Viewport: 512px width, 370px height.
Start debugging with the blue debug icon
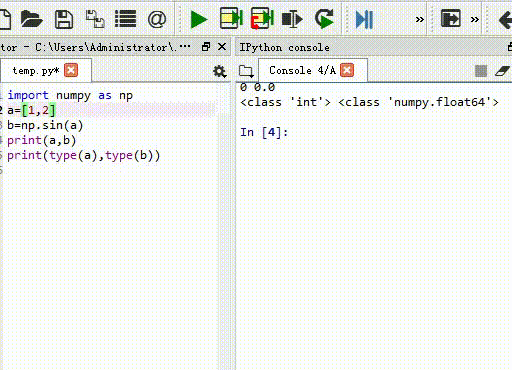coord(364,19)
